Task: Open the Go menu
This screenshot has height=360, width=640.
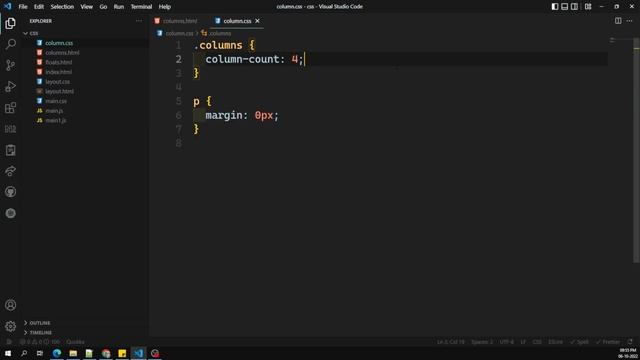Action: click(x=103, y=7)
